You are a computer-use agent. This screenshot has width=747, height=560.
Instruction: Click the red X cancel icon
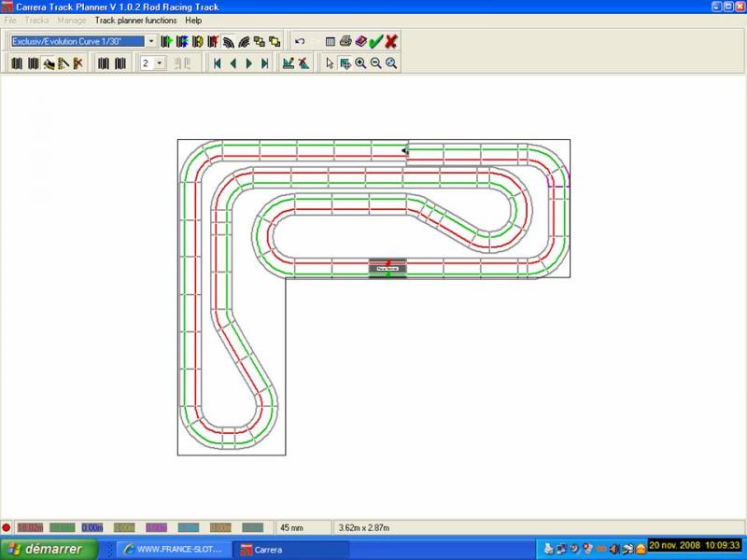[391, 41]
